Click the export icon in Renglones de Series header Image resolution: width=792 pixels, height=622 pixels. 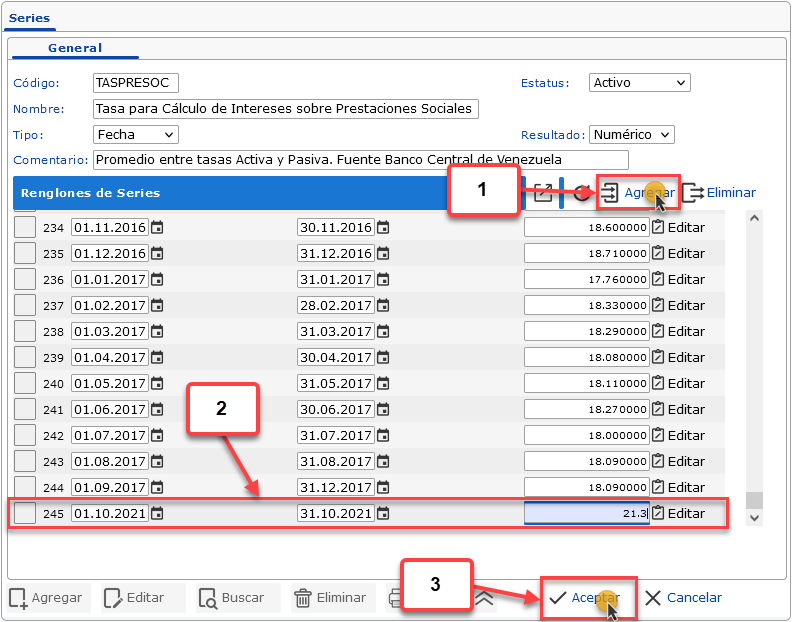[543, 193]
